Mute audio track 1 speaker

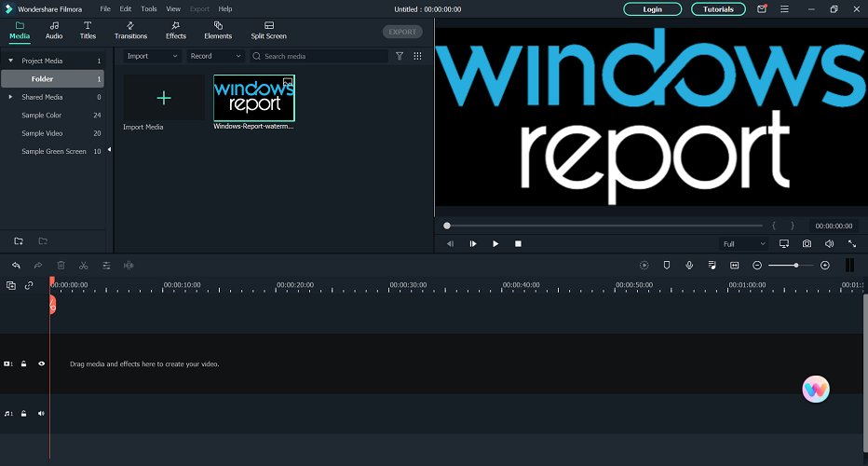41,414
